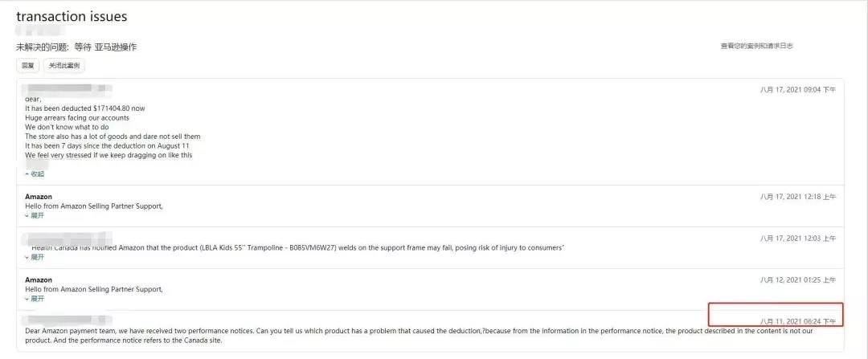
Task: Open the 查看您的案例和请求日志 case log link
Action: click(756, 46)
